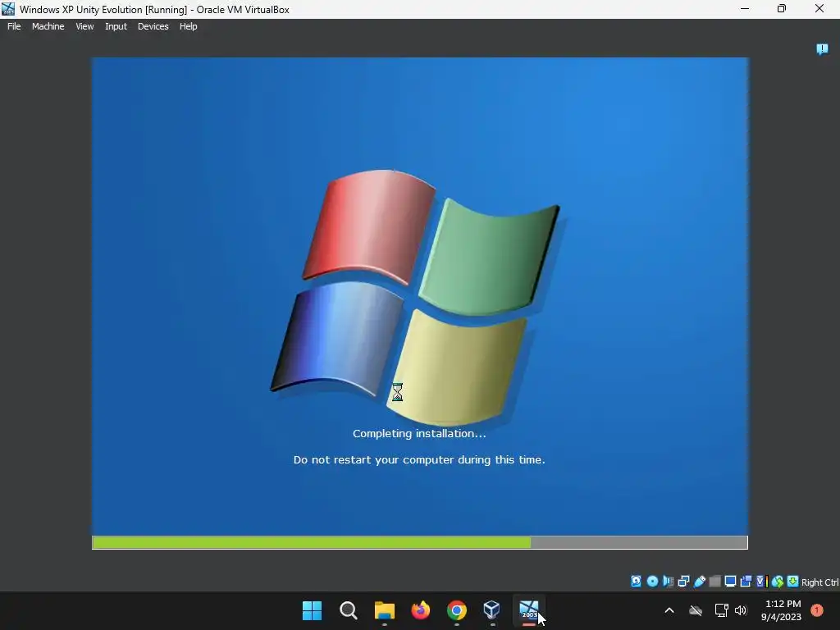Minimize the VirtualBox window
Screen dimensions: 840x630
pyautogui.click(x=745, y=9)
